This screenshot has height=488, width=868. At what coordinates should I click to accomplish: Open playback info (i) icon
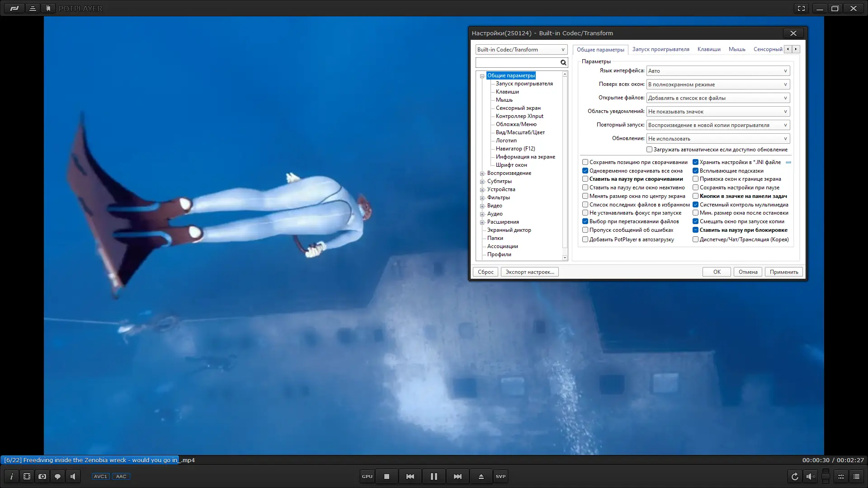12,476
